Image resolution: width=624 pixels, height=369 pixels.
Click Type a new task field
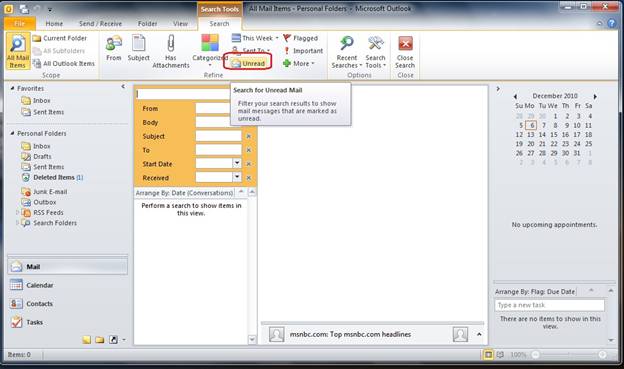549,305
